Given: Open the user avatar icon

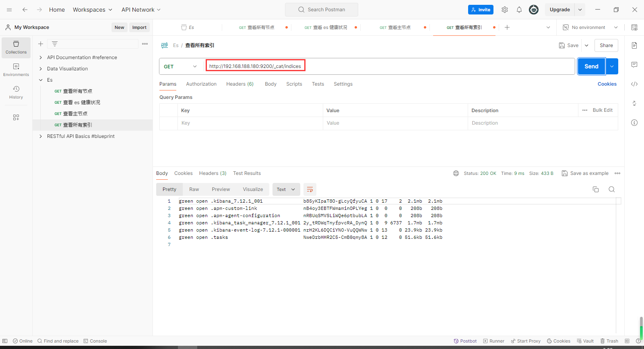Looking at the screenshot, I should coord(534,10).
